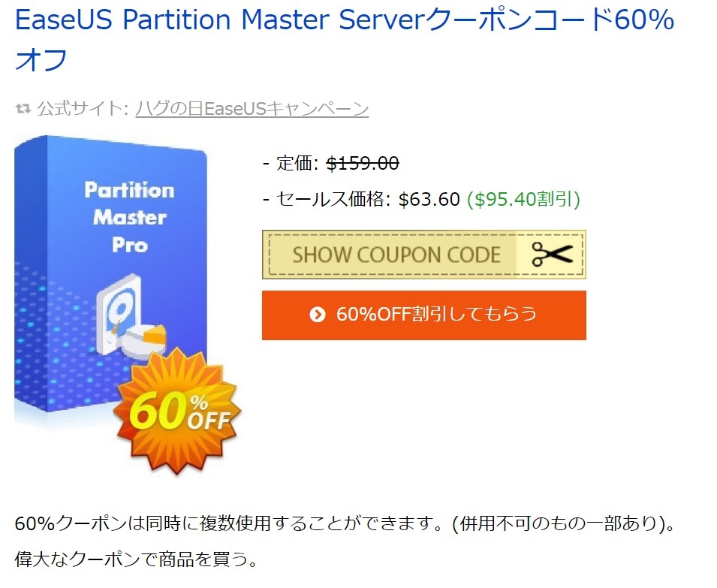The width and height of the screenshot is (717, 588).
Task: Click the $63.60 sale price
Action: click(429, 199)
